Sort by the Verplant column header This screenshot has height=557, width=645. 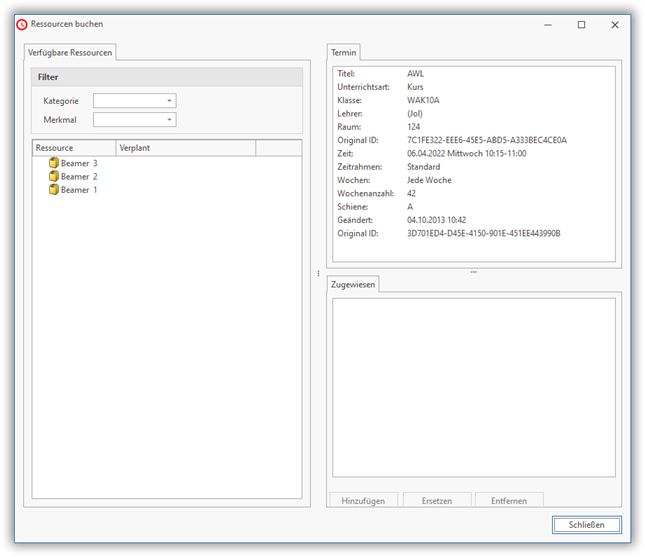185,148
